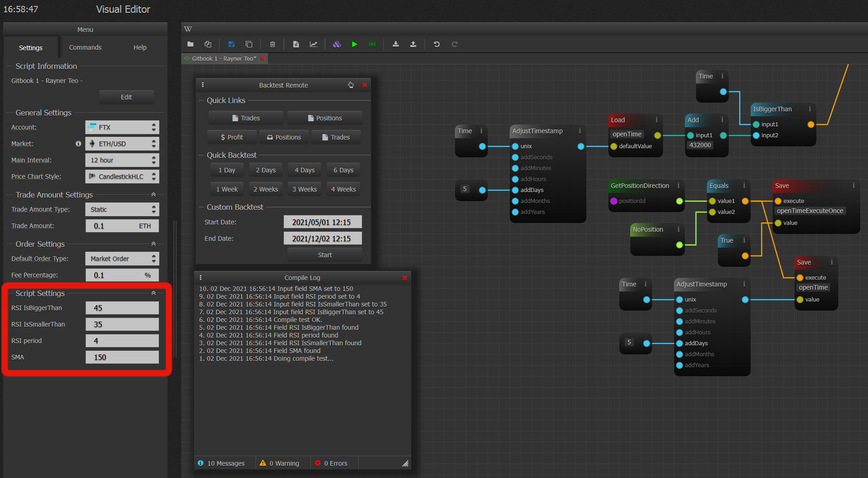Click the Undo arrow icon
Viewport: 868px width, 478px height.
[x=437, y=44]
